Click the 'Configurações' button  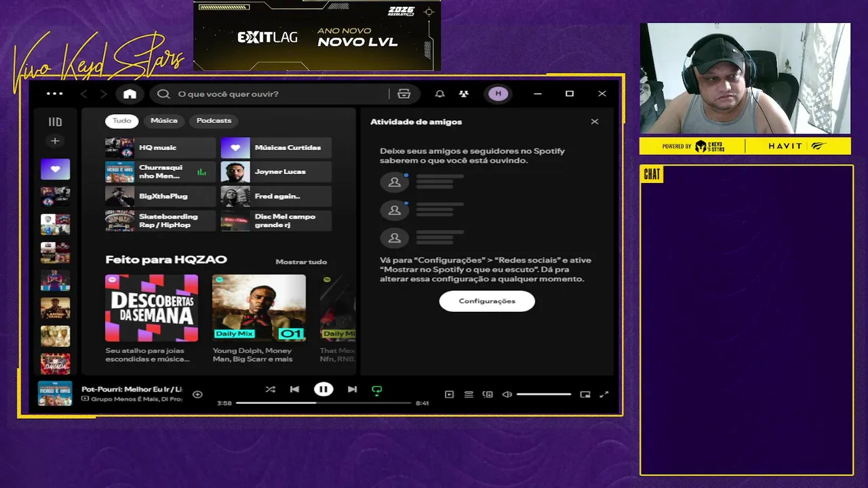coord(487,301)
